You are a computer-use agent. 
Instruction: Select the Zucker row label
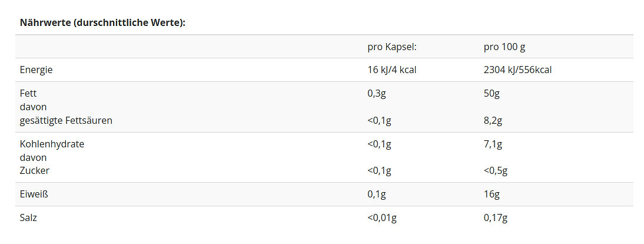pyautogui.click(x=35, y=171)
